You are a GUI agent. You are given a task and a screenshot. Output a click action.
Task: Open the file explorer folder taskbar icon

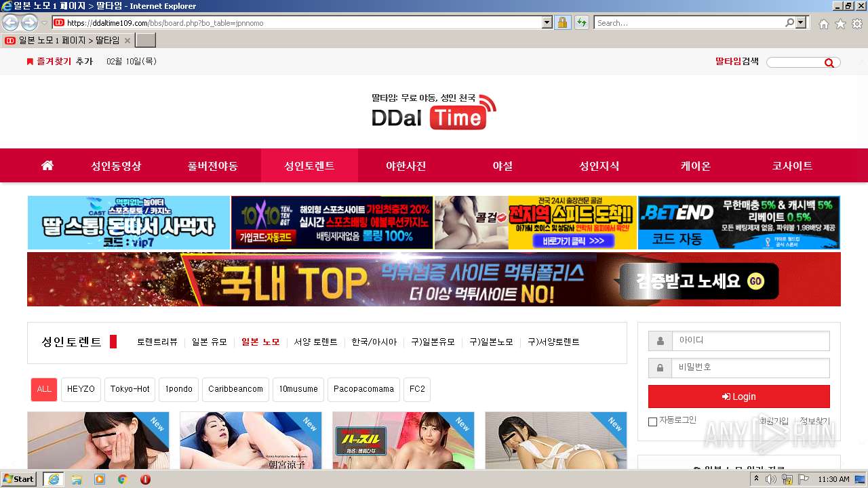77,479
